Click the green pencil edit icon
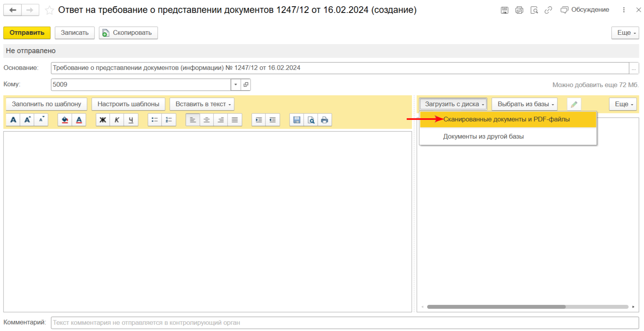The width and height of the screenshot is (644, 331). tap(574, 104)
